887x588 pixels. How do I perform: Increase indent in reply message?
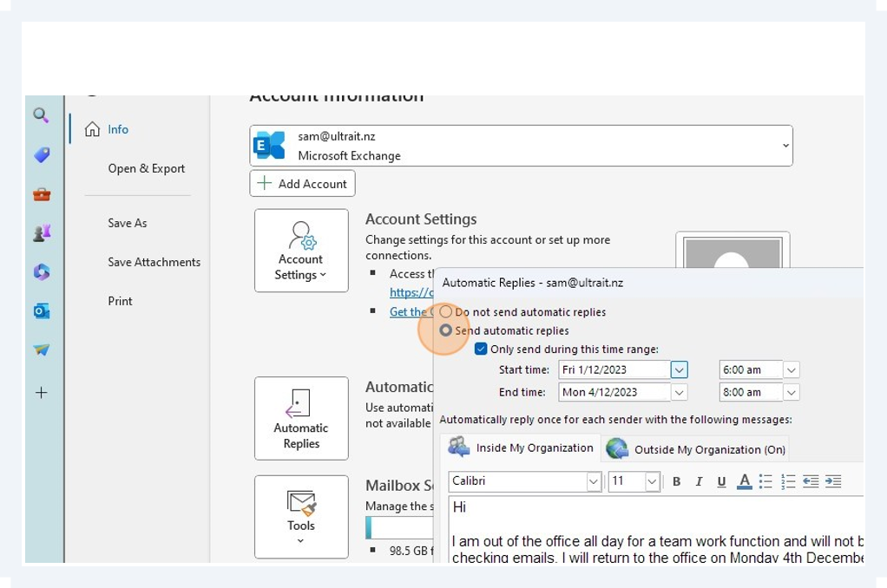(833, 481)
